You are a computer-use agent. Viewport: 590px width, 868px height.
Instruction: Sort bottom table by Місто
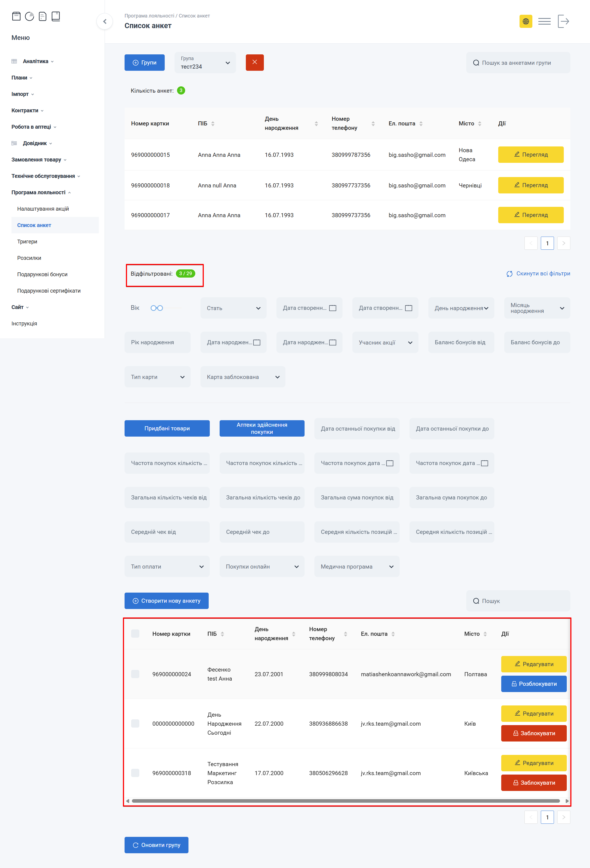click(485, 634)
